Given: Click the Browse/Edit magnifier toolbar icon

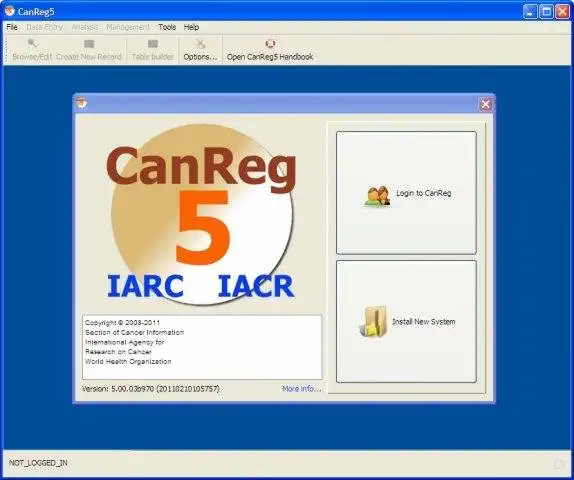Looking at the screenshot, I should [x=32, y=44].
